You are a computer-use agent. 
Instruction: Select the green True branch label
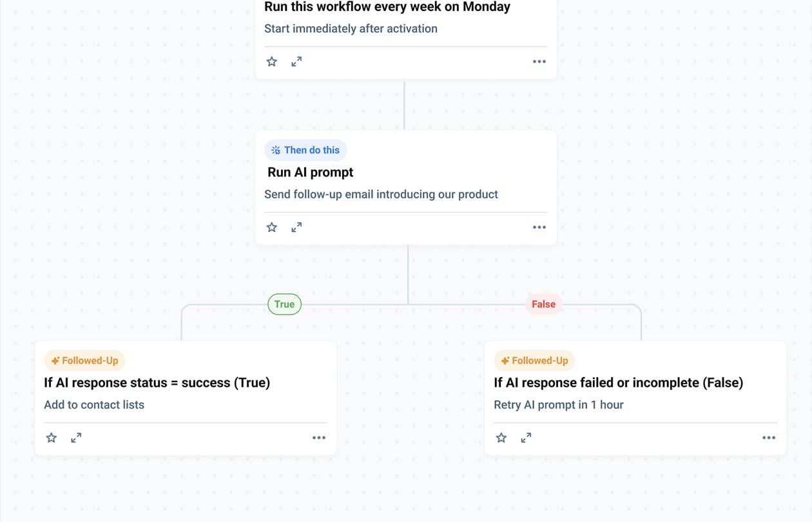(x=284, y=304)
